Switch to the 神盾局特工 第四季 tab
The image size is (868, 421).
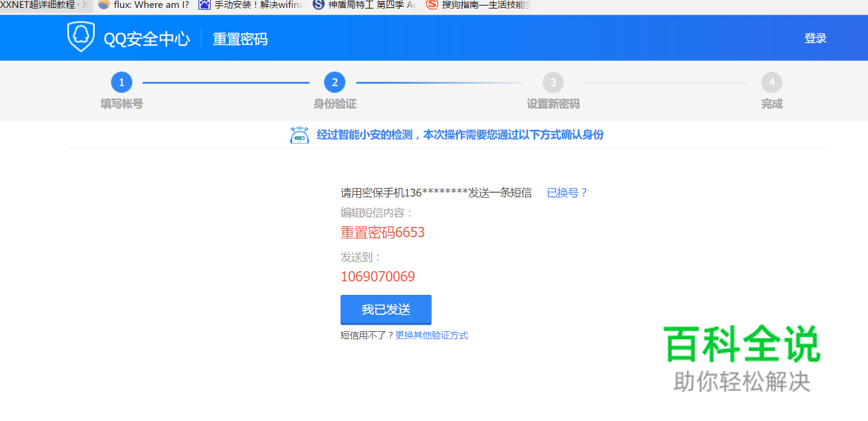click(x=365, y=5)
